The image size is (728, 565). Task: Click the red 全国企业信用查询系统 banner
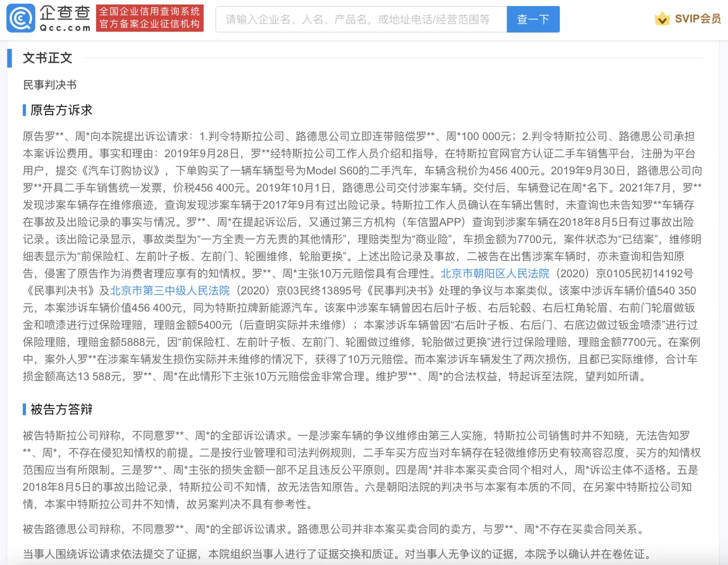[x=150, y=18]
